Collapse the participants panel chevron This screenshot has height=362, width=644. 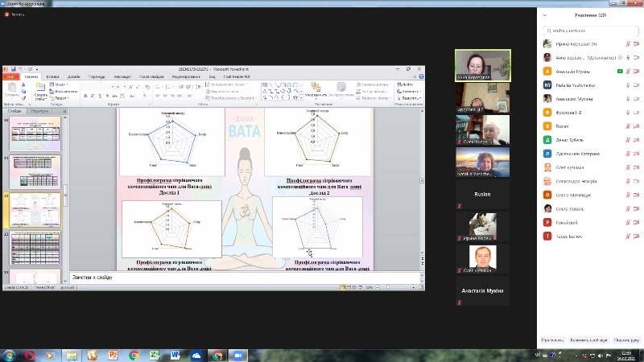(546, 14)
